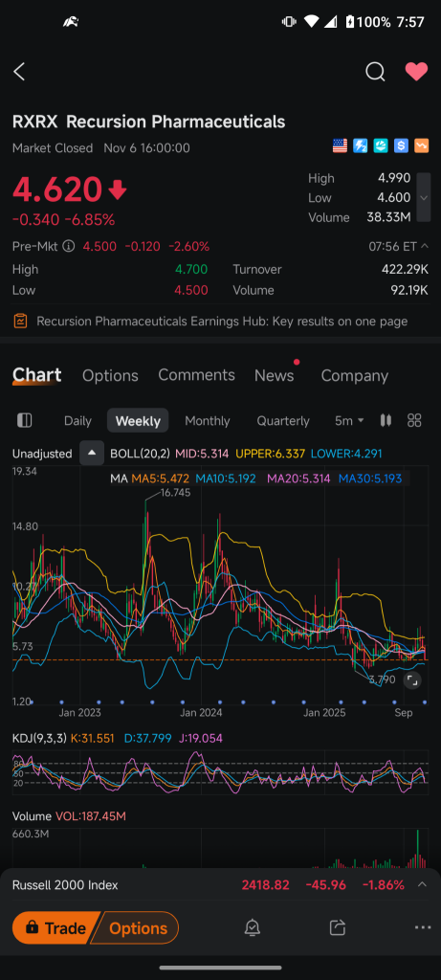This screenshot has height=980, width=441.
Task: Tap the info icon beside Pre-Mkt
Action: tap(69, 246)
